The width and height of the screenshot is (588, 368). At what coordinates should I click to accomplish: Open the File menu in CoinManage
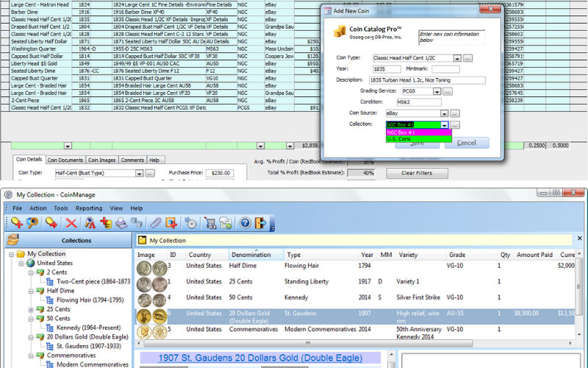tap(17, 208)
